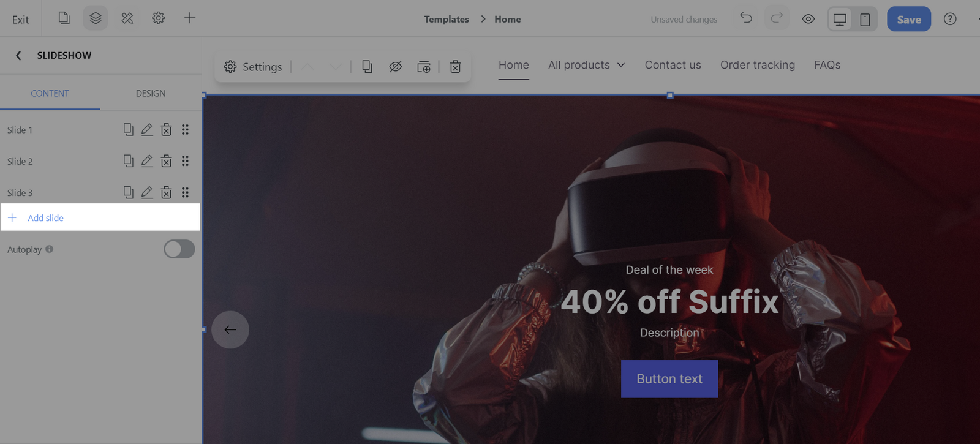Duplicate the slideshow section
This screenshot has height=444, width=980.
pos(367,67)
